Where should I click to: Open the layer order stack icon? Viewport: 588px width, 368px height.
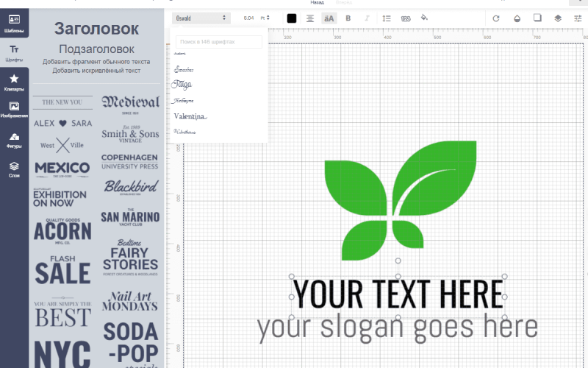[558, 18]
